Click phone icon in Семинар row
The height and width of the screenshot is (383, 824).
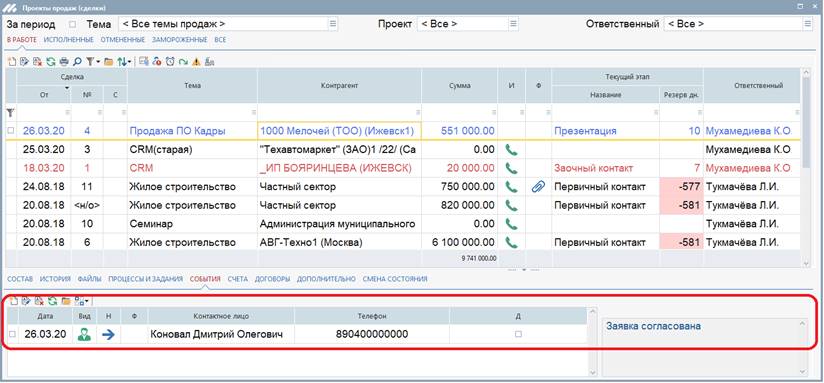(x=511, y=224)
